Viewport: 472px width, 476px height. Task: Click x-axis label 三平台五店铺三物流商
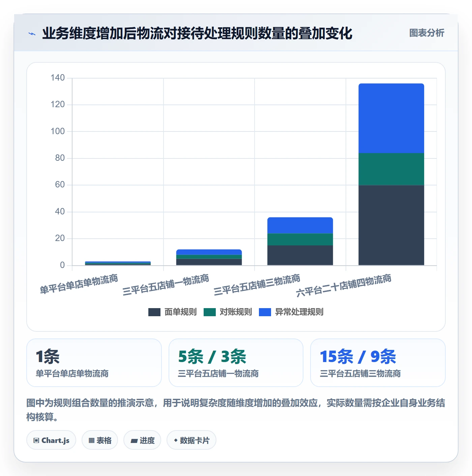click(x=257, y=285)
